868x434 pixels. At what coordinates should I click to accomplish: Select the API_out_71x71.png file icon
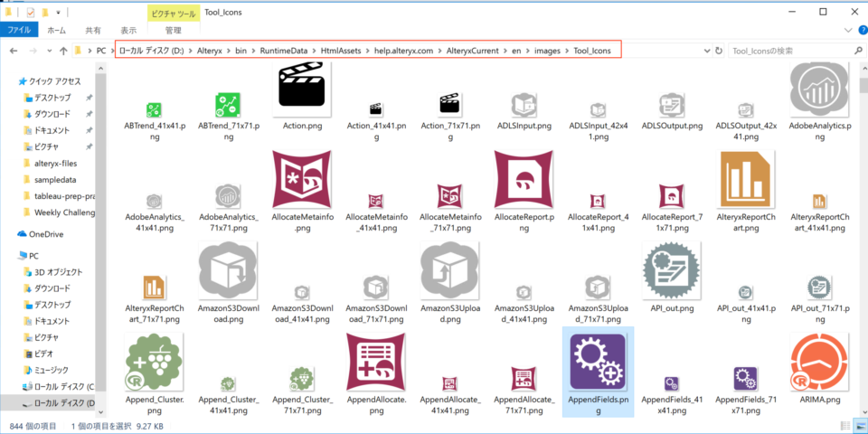[x=820, y=287]
